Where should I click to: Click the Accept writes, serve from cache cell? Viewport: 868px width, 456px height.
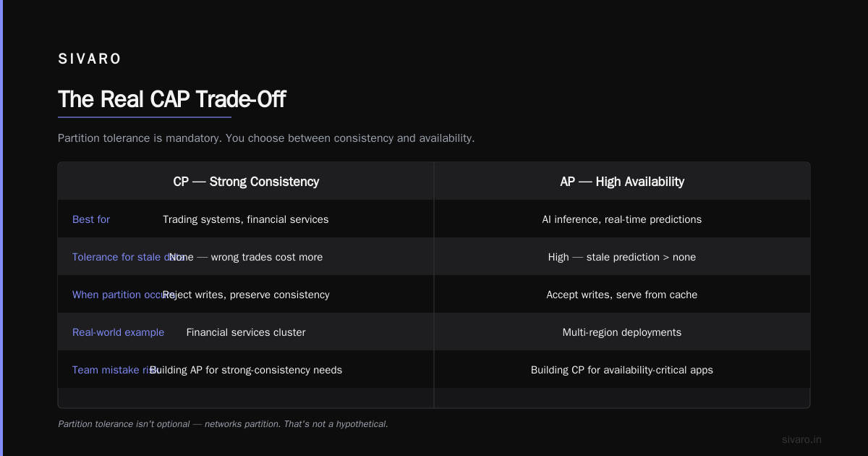pos(622,295)
